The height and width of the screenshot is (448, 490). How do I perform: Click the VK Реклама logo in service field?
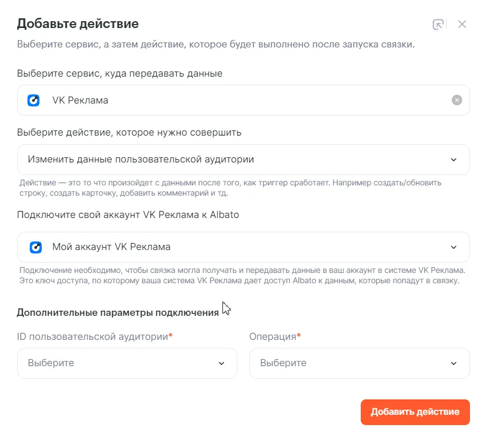point(34,100)
